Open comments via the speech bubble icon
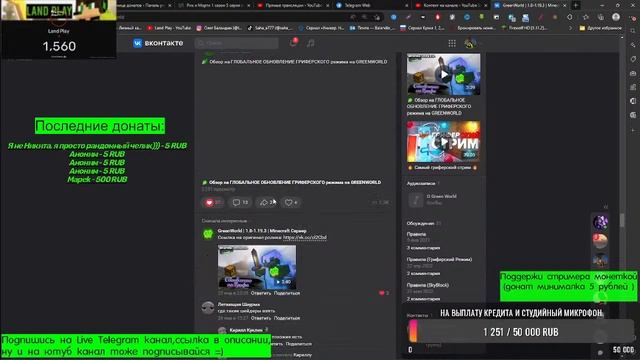The image size is (640, 360). [240, 202]
